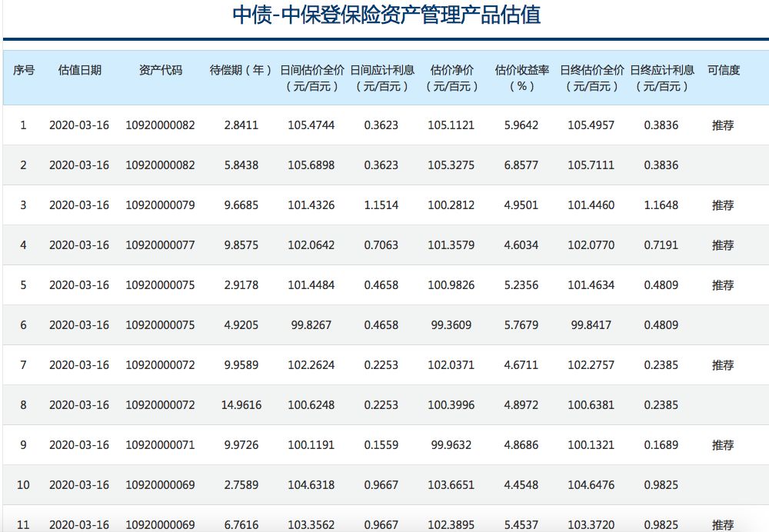This screenshot has width=769, height=532.
Task: Click net price value 103.6651
Action: pos(451,485)
